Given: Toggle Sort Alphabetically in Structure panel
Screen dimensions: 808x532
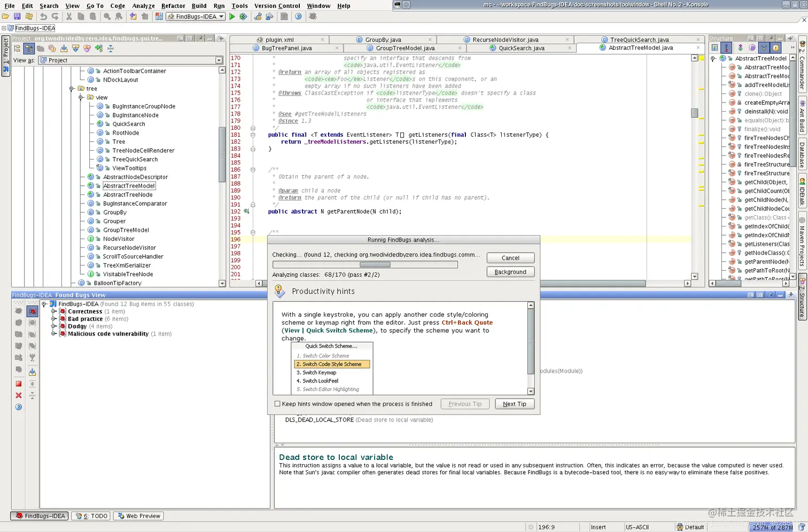Looking at the screenshot, I should click(726, 48).
